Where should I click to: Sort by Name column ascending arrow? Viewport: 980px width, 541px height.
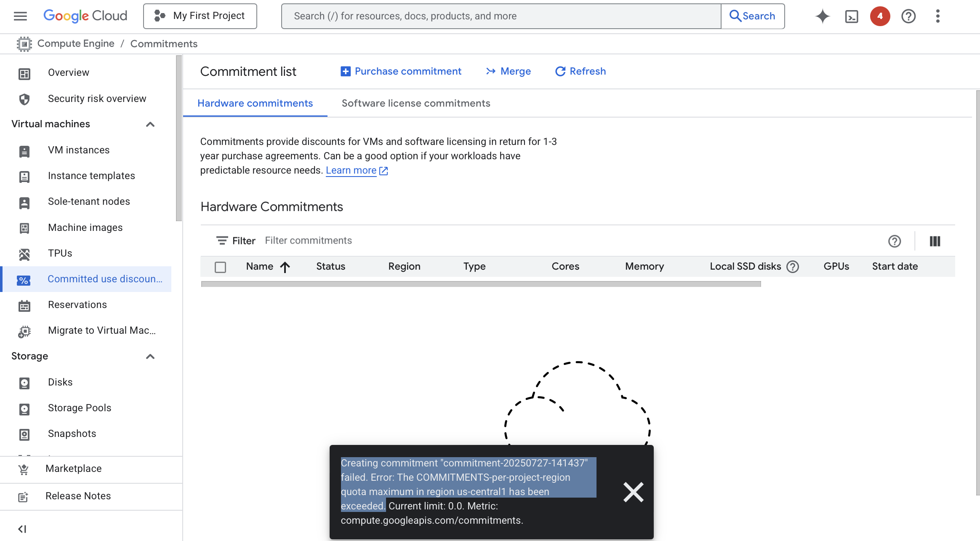pos(285,267)
